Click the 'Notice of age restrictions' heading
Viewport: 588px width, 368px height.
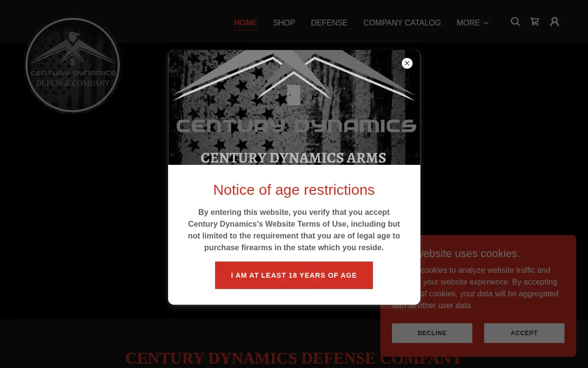pos(294,190)
